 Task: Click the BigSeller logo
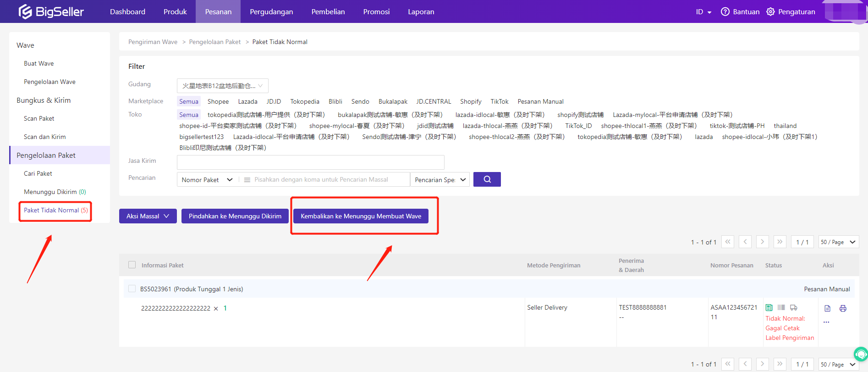pos(51,11)
